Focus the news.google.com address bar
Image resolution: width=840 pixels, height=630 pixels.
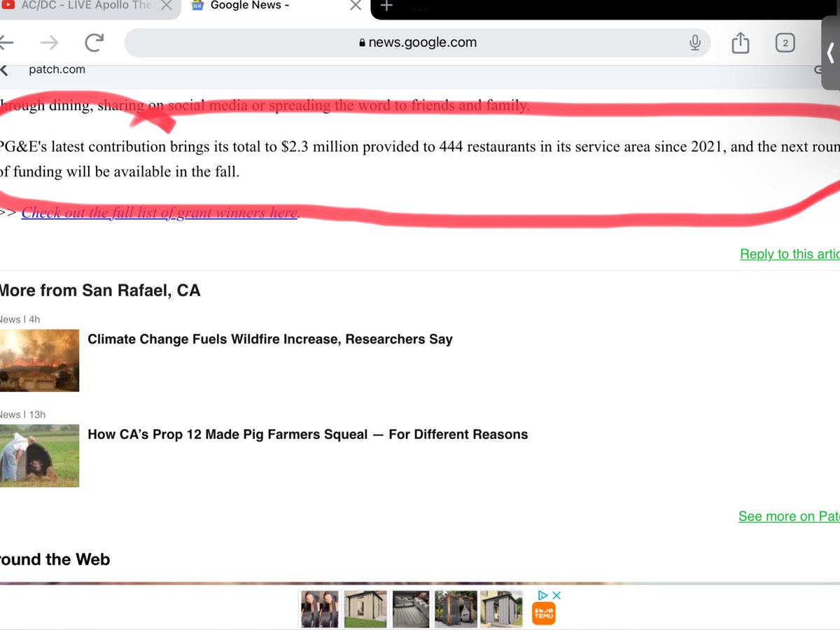pyautogui.click(x=417, y=43)
